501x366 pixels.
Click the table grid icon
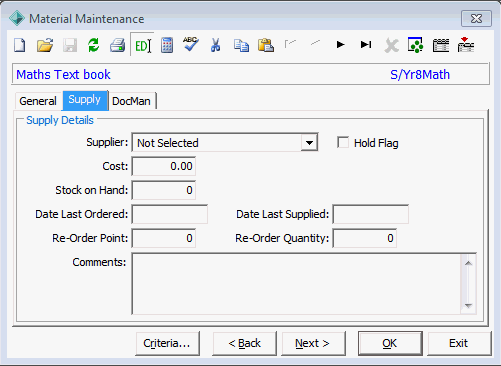point(441,45)
